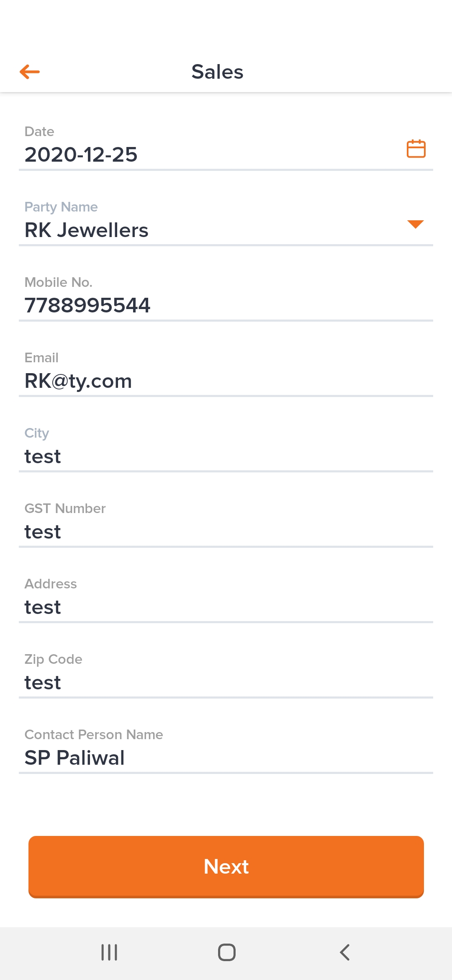This screenshot has width=452, height=980.
Task: Tap the Party Name label
Action: click(61, 207)
